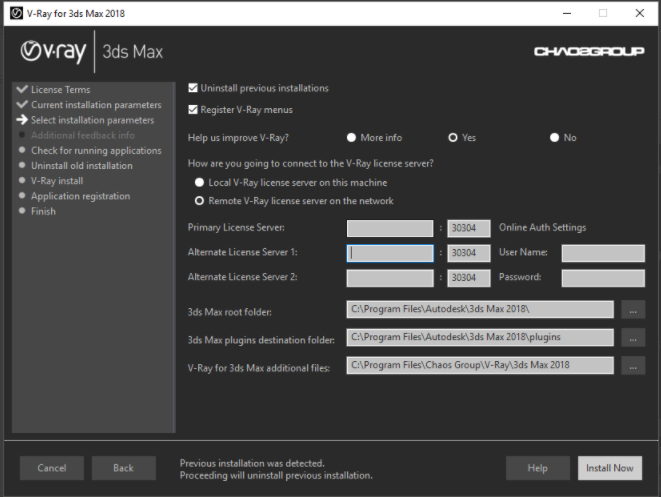
Task: Click the V-Ray install step
Action: pos(57,181)
